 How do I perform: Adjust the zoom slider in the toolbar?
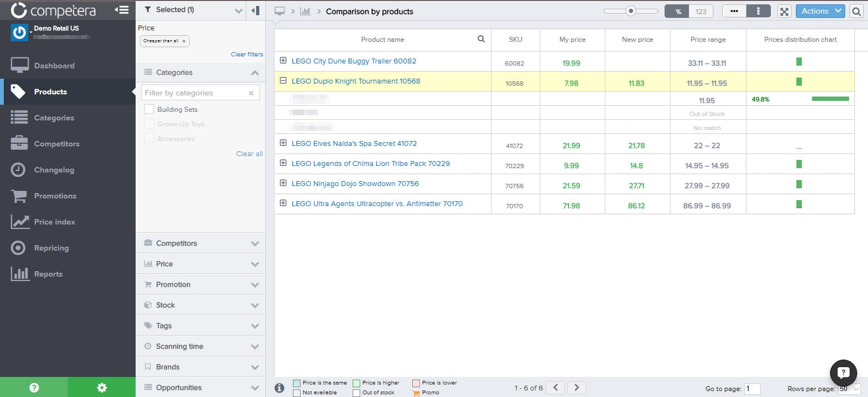[630, 11]
